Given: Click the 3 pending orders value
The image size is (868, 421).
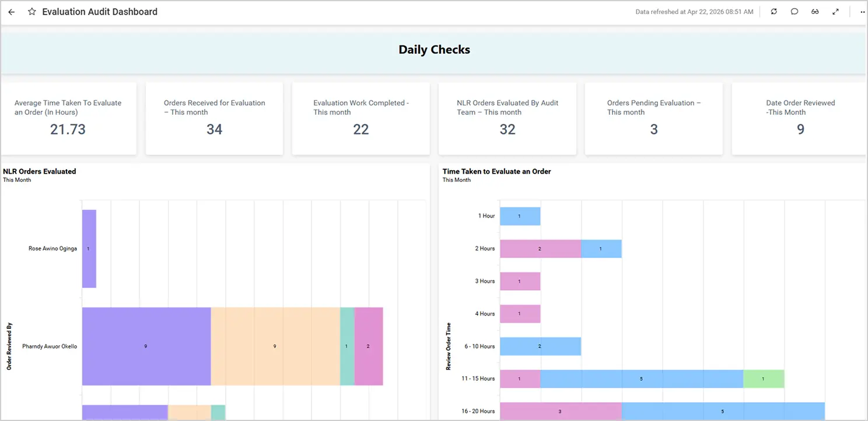Looking at the screenshot, I should [654, 129].
